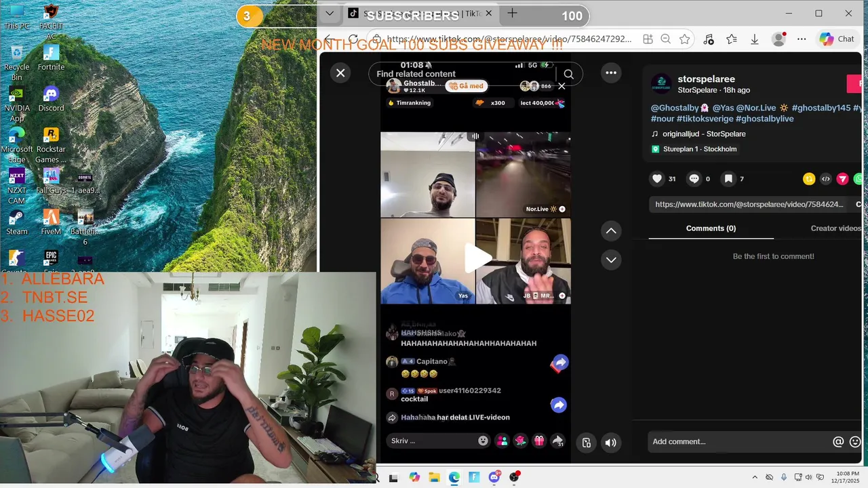Screen dimensions: 868x488
Task: Show hidden icons in the system tray
Action: tap(755, 477)
